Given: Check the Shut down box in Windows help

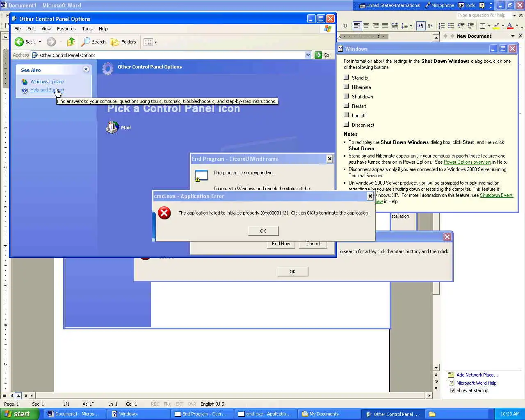Looking at the screenshot, I should coord(346,96).
